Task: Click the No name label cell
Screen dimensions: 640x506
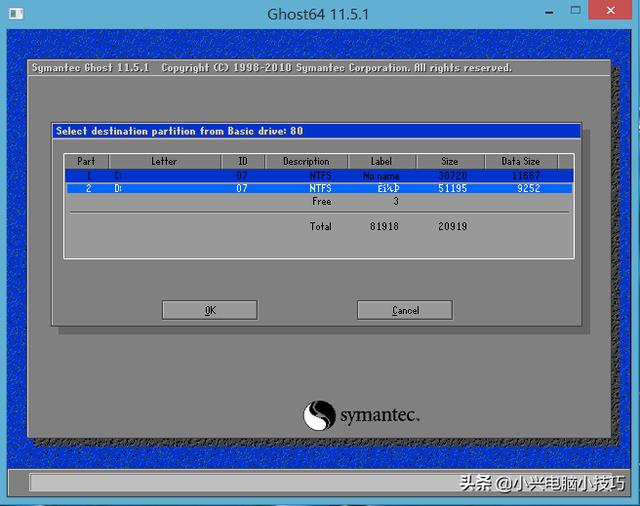Action: tap(381, 176)
